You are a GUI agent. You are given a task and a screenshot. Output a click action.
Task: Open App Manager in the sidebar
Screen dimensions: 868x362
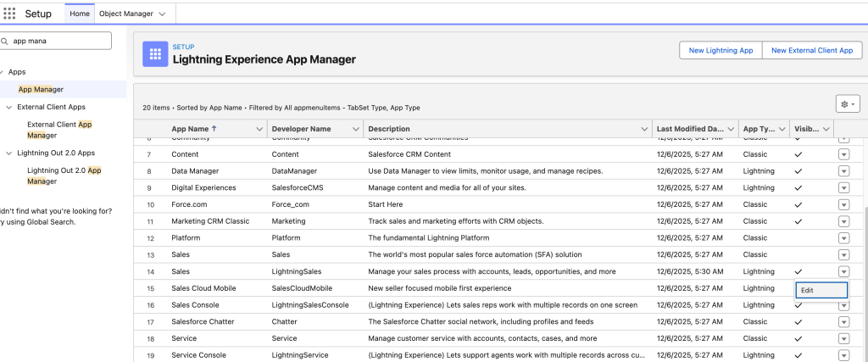pyautogui.click(x=41, y=89)
